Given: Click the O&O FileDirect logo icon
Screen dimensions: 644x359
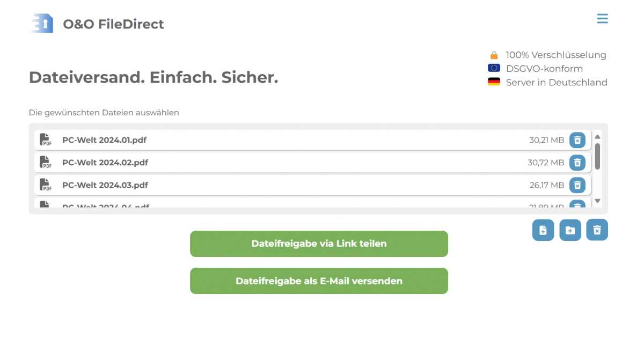Looking at the screenshot, I should click(x=42, y=23).
